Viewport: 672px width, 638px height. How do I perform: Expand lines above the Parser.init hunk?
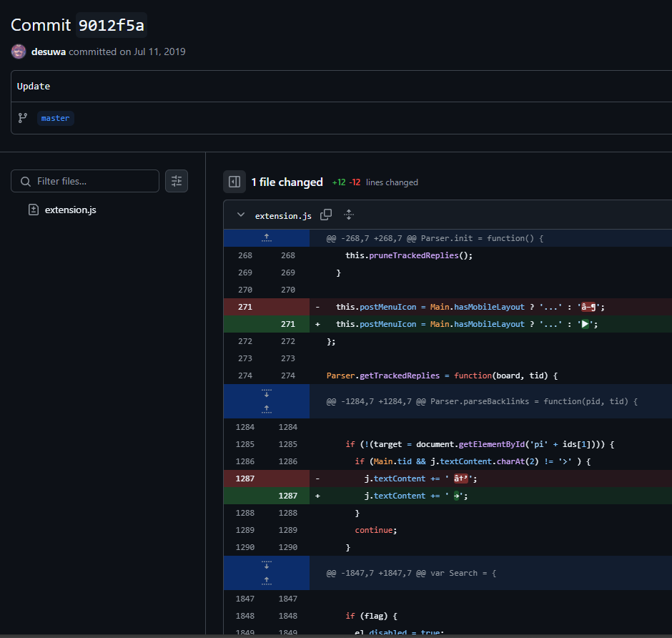(x=266, y=238)
